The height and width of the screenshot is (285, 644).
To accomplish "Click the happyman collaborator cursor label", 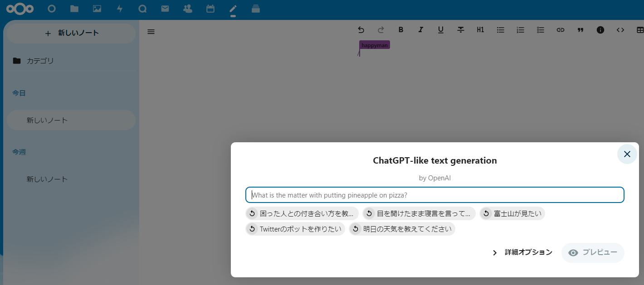I will click(x=375, y=45).
